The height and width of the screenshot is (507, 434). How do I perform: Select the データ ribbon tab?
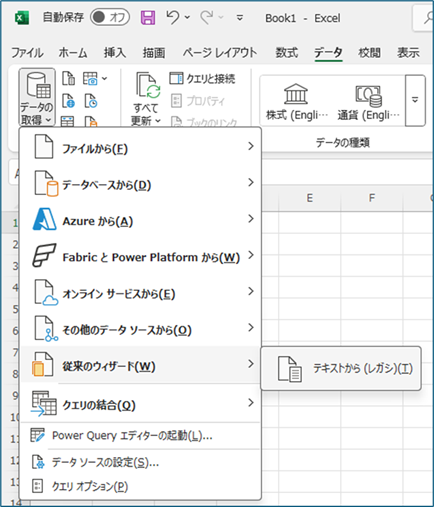328,53
